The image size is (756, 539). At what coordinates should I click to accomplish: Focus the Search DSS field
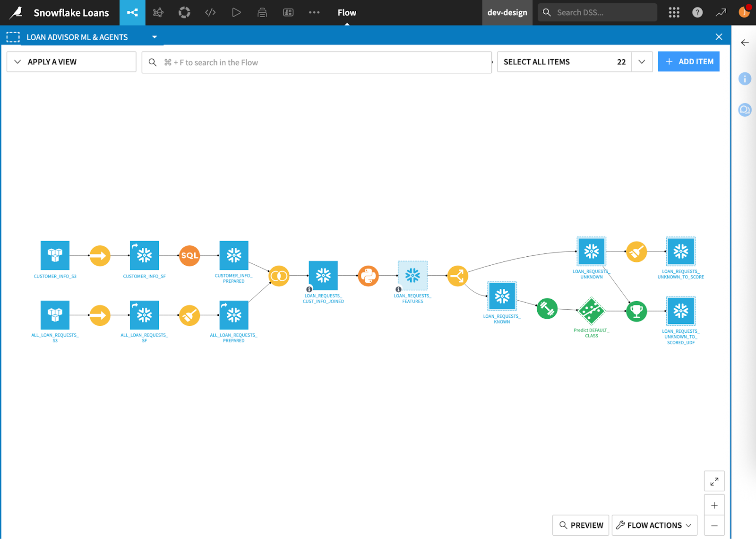(x=597, y=12)
